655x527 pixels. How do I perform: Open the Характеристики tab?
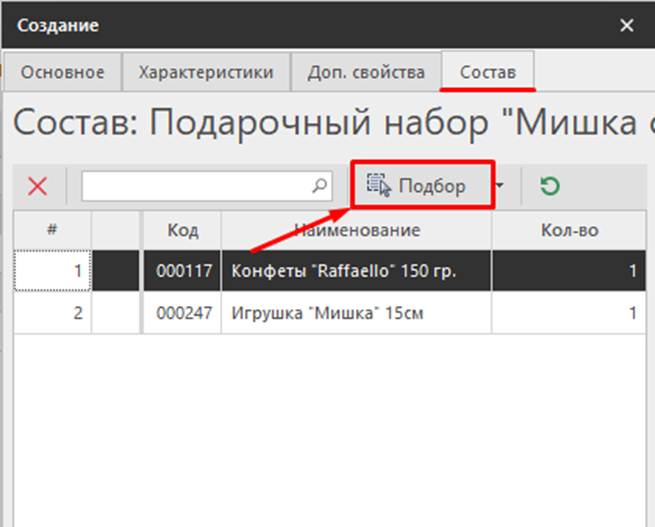(x=205, y=73)
